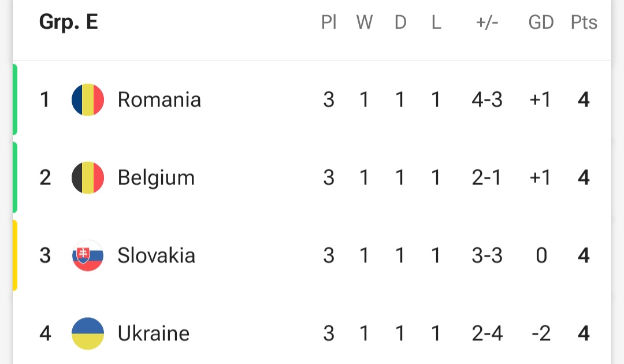The height and width of the screenshot is (364, 624).
Task: Open the Romania team page
Action: (x=159, y=99)
